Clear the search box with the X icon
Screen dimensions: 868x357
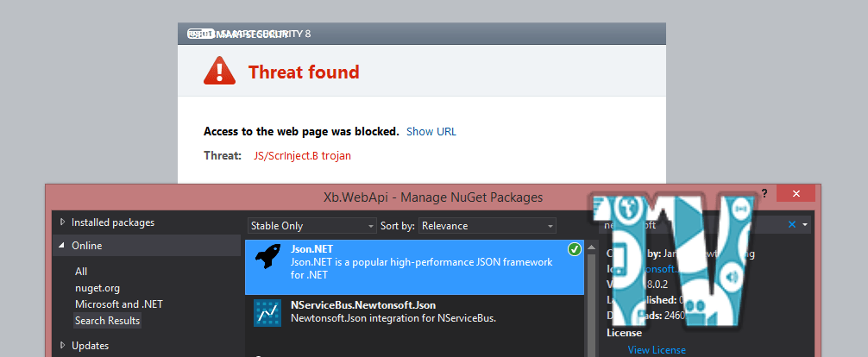coord(792,224)
